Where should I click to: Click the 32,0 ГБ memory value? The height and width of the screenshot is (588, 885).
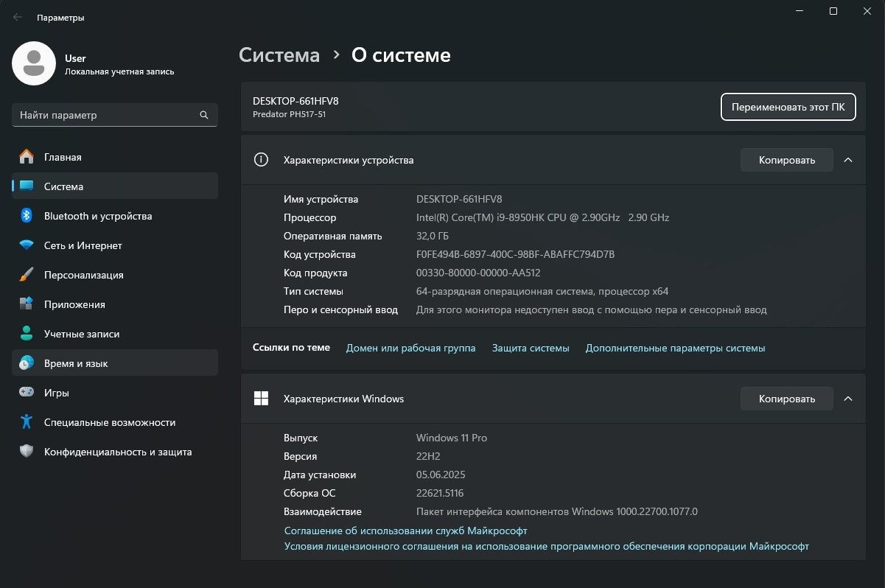tap(433, 236)
